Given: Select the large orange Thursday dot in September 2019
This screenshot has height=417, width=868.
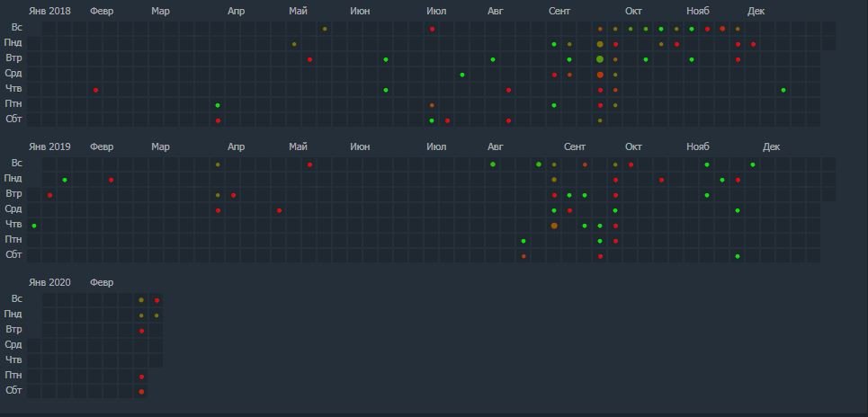Looking at the screenshot, I should (x=554, y=226).
